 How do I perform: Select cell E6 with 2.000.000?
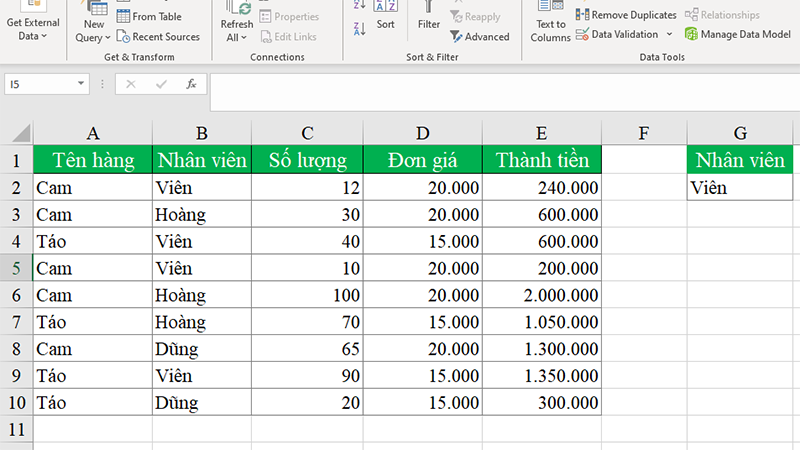point(542,295)
